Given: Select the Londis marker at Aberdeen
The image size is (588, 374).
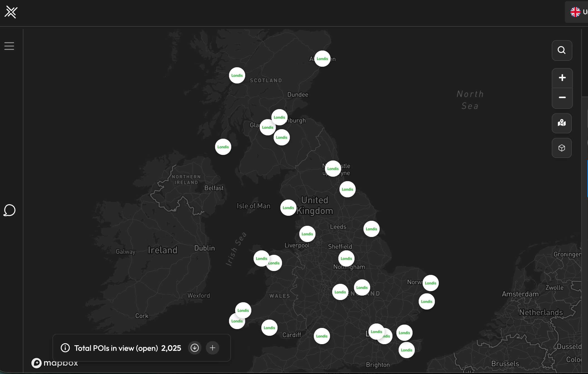Looking at the screenshot, I should click(322, 59).
